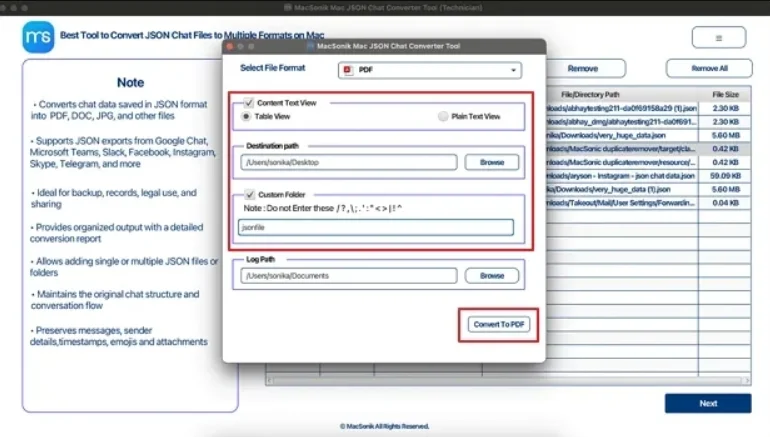Click the MacSonik ms logo icon

pyautogui.click(x=38, y=37)
